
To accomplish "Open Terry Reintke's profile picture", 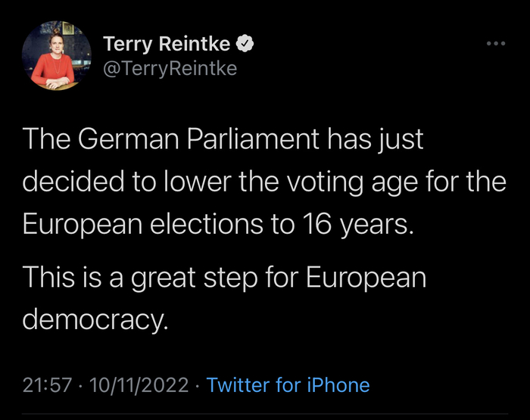I will pos(57,57).
